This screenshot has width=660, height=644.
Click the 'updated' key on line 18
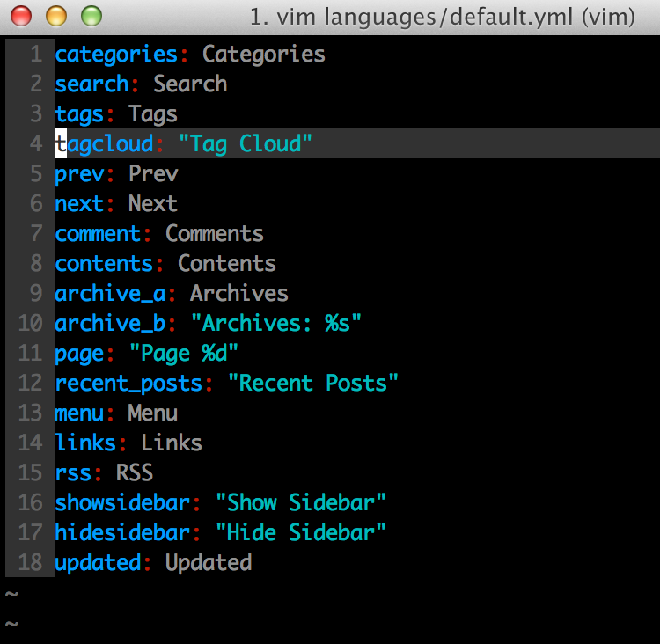click(98, 563)
